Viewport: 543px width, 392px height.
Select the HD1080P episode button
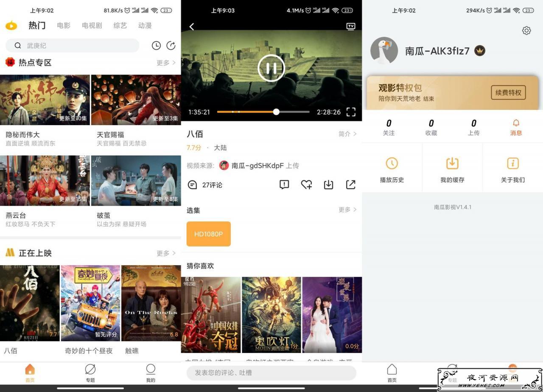point(209,234)
